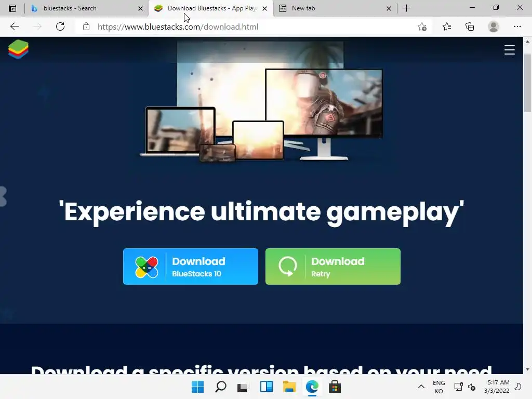Image resolution: width=532 pixels, height=399 pixels.
Task: Open taskbar Search magnifier
Action: pos(220,387)
